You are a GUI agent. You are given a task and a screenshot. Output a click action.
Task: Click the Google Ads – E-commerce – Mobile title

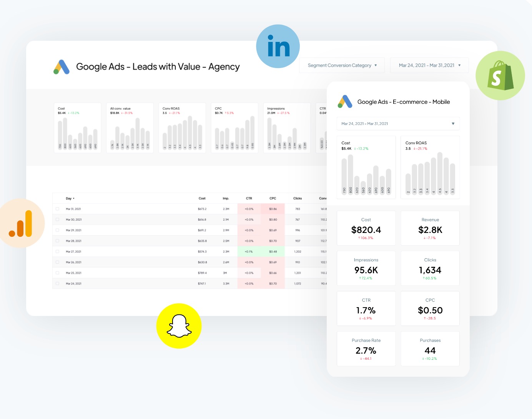point(404,102)
